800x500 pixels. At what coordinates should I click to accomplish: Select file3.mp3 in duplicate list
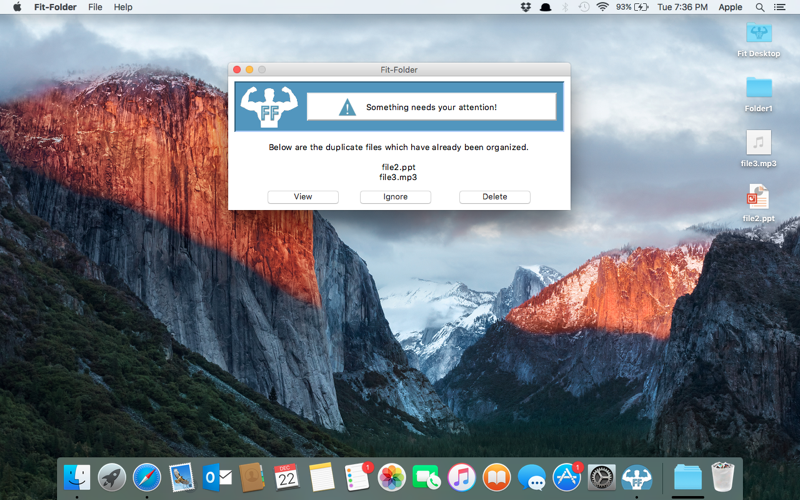coord(398,177)
